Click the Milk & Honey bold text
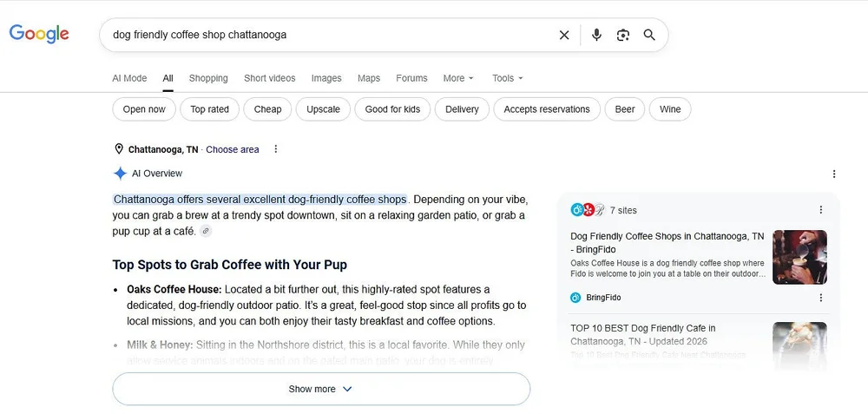Viewport: 868px width, 414px height. pos(160,345)
